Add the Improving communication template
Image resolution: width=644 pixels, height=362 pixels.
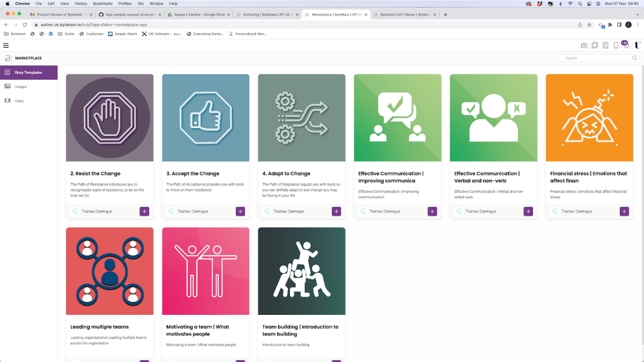click(433, 211)
